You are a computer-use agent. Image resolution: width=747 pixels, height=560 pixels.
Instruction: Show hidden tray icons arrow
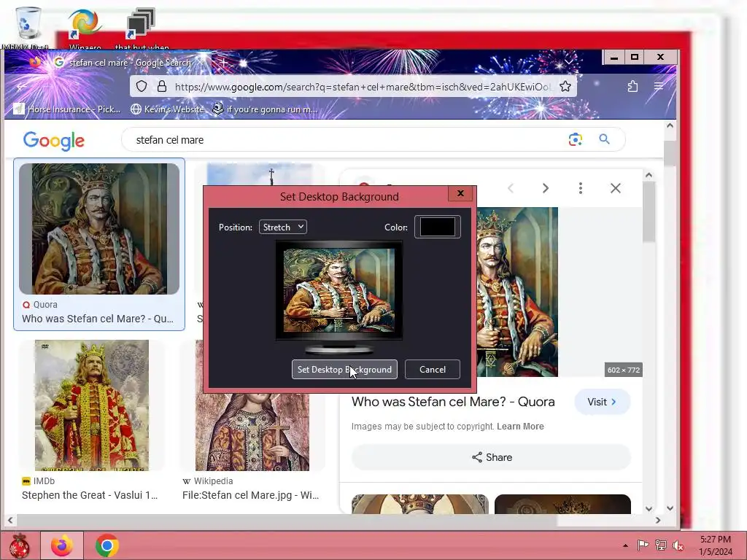point(625,545)
